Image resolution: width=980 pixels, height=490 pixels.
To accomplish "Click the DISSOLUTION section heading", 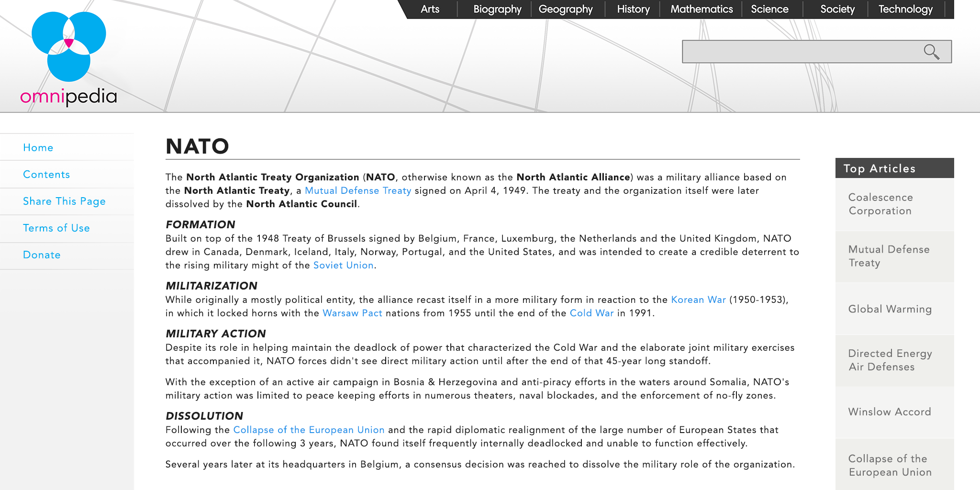I will (x=204, y=416).
